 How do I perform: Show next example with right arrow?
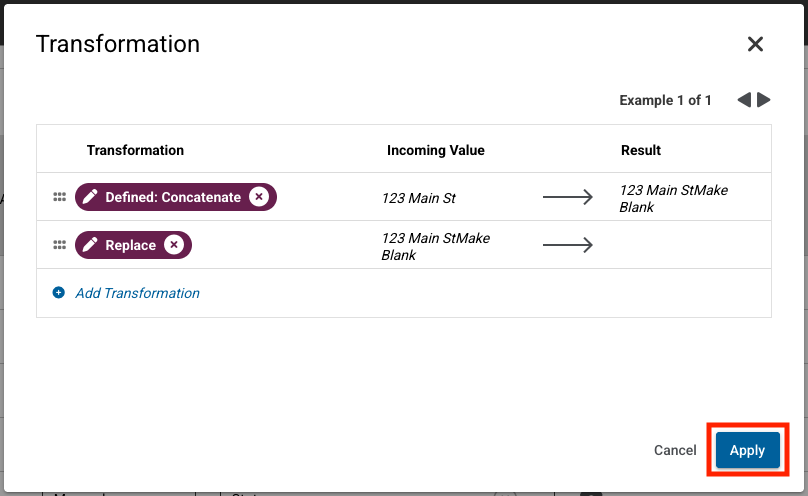(x=764, y=100)
